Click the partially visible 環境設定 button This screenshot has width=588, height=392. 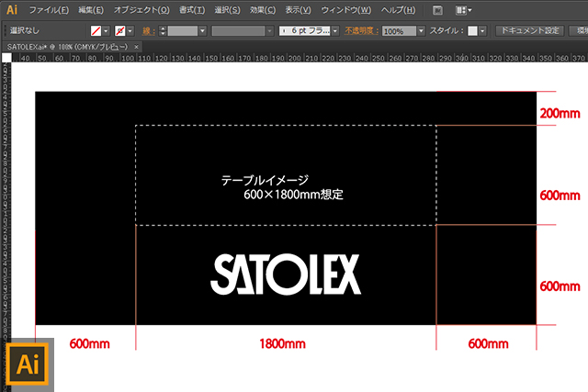click(579, 30)
